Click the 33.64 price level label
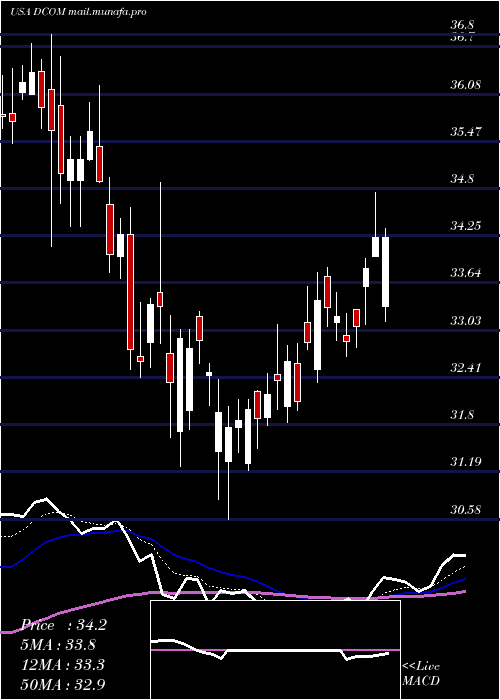Screen dimensions: 500x700 pyautogui.click(x=466, y=273)
